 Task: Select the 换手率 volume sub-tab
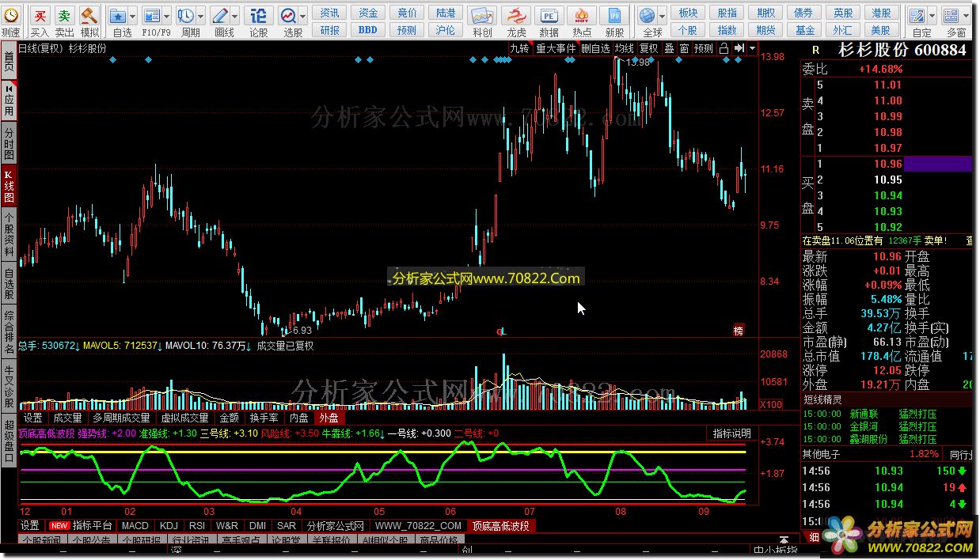point(264,418)
